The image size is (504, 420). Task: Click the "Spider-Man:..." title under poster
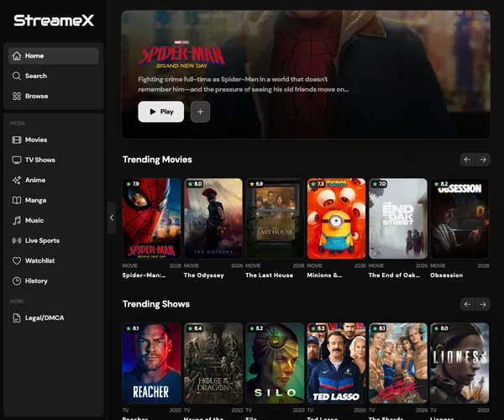click(x=144, y=276)
